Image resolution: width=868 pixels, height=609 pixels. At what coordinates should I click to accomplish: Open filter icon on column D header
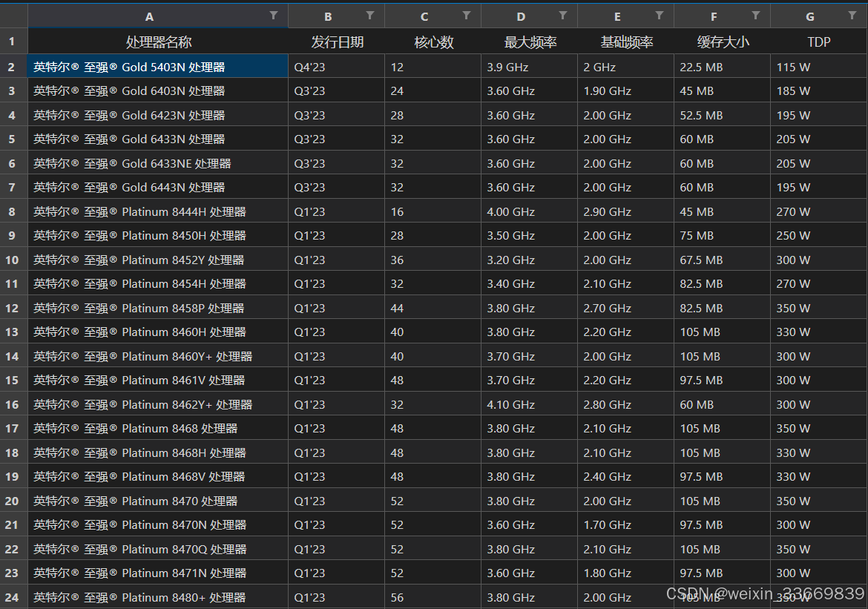[562, 16]
